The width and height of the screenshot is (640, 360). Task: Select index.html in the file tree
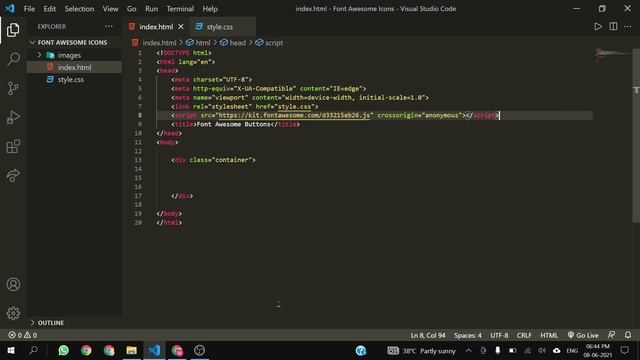click(74, 67)
